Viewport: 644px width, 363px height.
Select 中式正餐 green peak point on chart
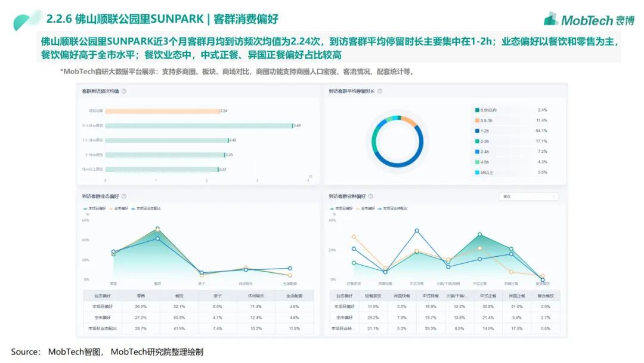(x=479, y=235)
